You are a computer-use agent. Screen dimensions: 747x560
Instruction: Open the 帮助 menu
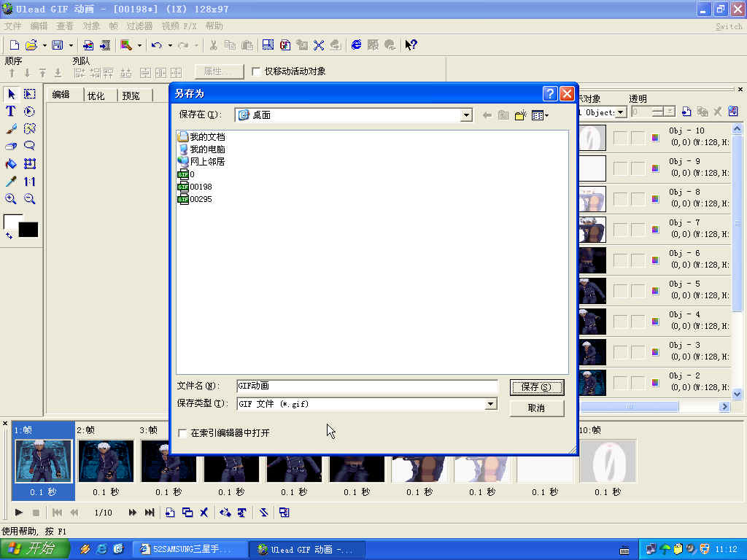click(x=214, y=26)
